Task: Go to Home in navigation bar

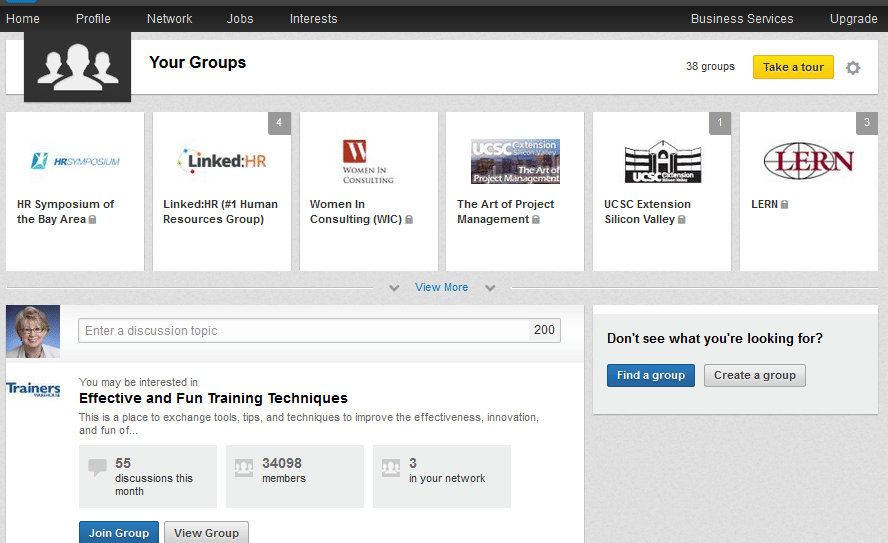Action: [x=23, y=19]
